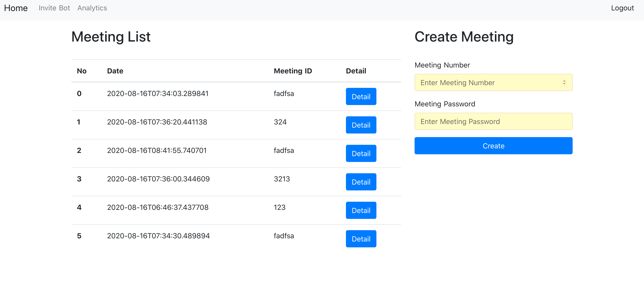644x281 pixels.
Task: Click the Meeting Password label
Action: [444, 104]
